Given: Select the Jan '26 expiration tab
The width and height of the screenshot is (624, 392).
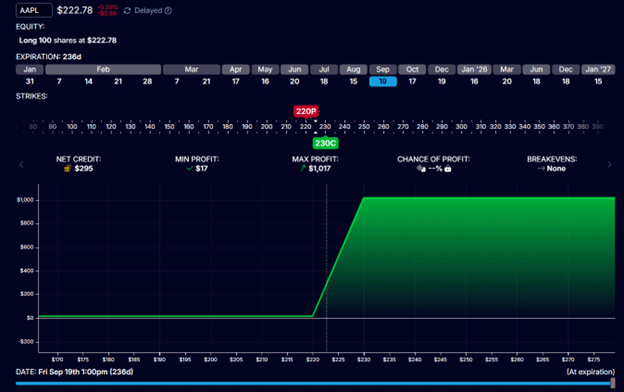Looking at the screenshot, I should pyautogui.click(x=474, y=70).
